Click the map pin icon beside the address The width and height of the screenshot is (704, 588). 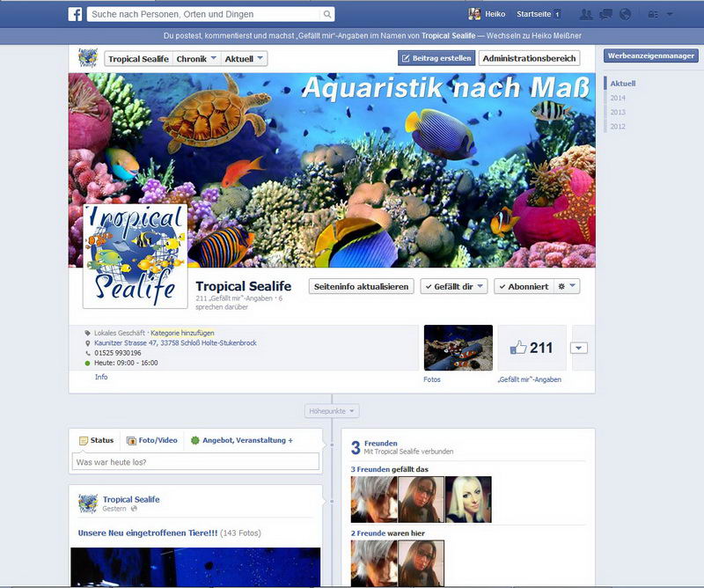(x=87, y=343)
